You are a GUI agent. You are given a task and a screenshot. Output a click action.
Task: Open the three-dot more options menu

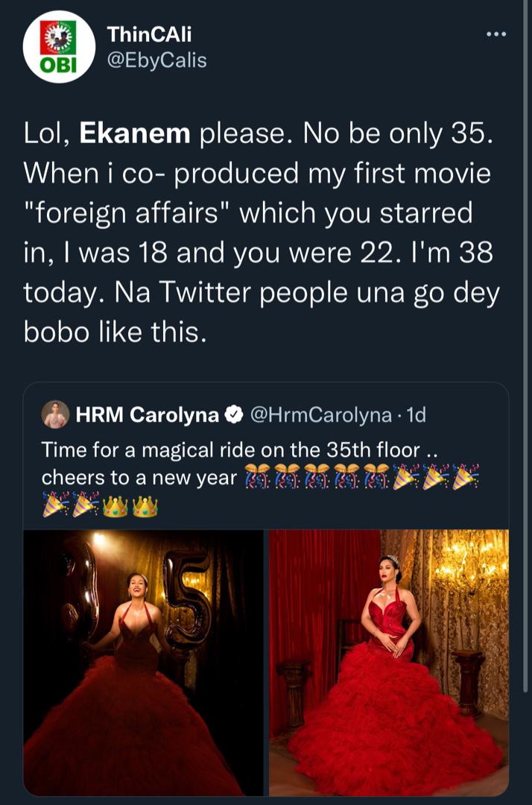point(495,34)
